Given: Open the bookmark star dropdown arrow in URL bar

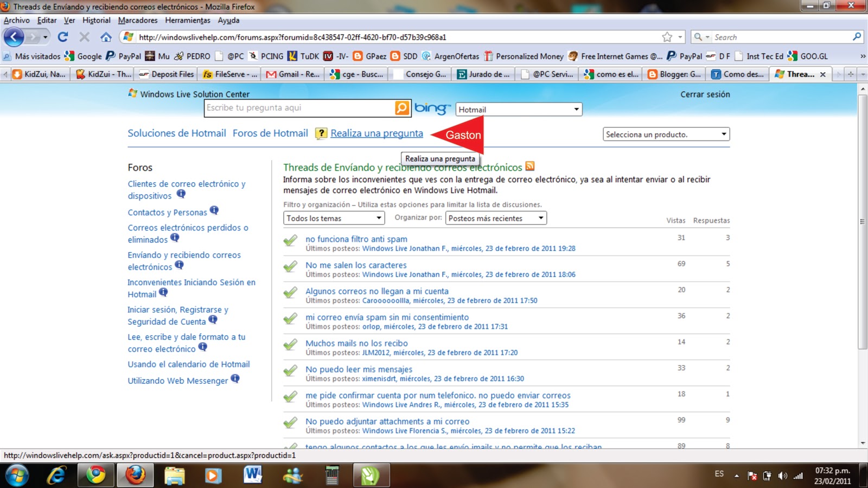Looking at the screenshot, I should [680, 37].
